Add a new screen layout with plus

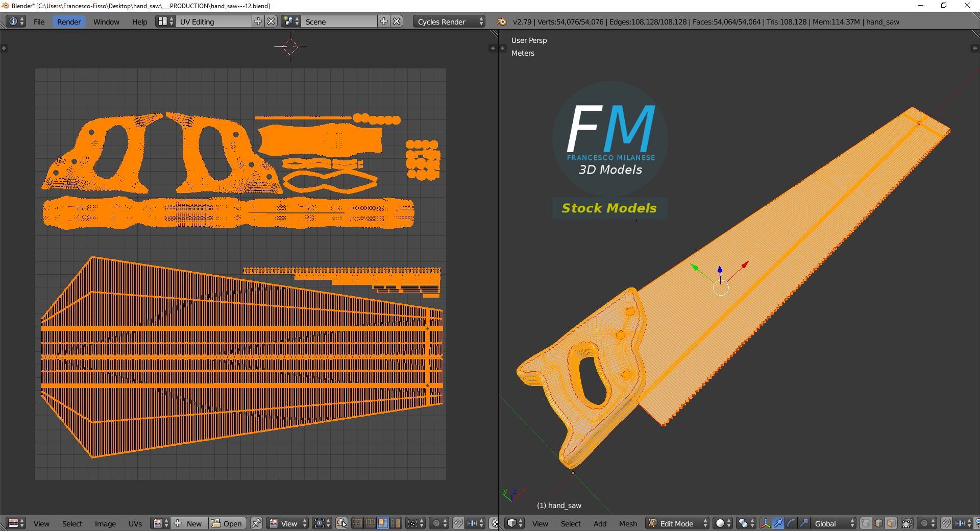258,21
